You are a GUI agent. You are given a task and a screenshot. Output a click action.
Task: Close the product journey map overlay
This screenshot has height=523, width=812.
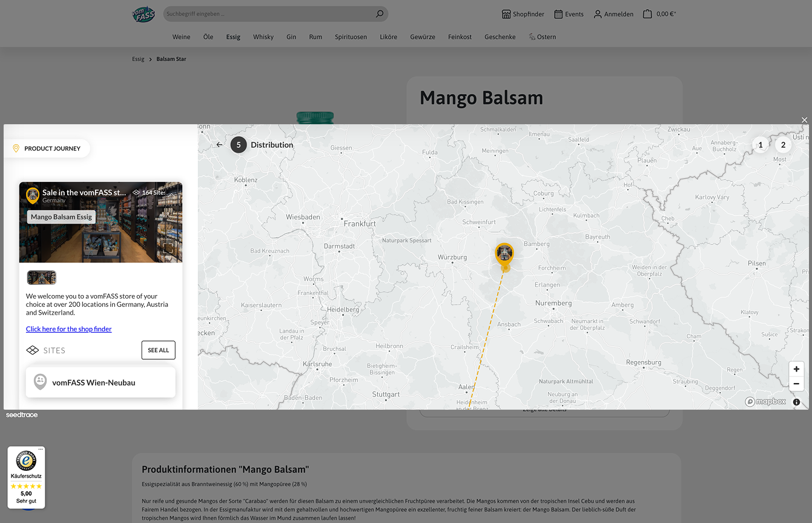(x=805, y=120)
